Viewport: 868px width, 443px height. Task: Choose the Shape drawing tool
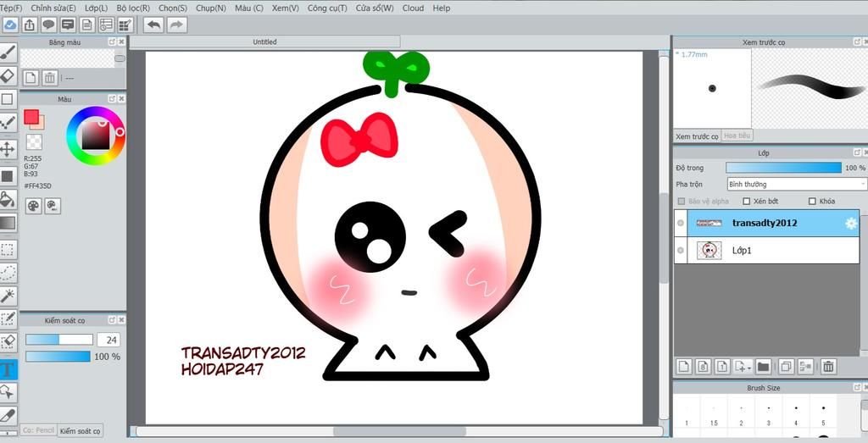pos(7,99)
